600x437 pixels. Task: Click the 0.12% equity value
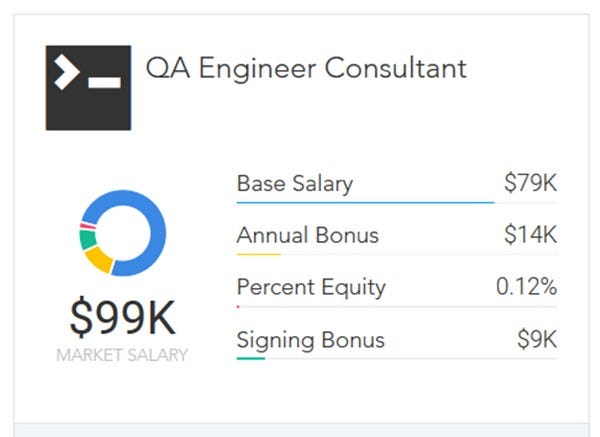pos(526,287)
